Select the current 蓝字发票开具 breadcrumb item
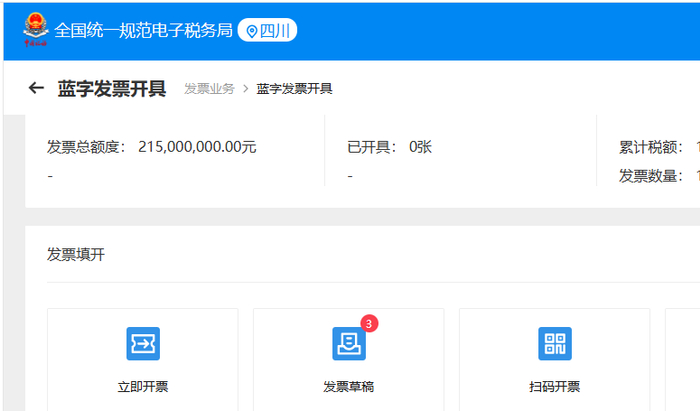 (x=294, y=88)
